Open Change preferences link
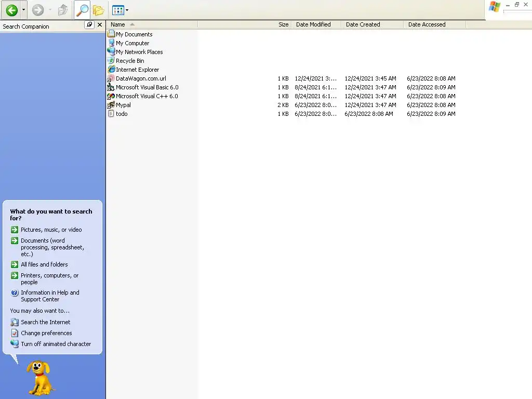This screenshot has height=399, width=532. coord(46,333)
